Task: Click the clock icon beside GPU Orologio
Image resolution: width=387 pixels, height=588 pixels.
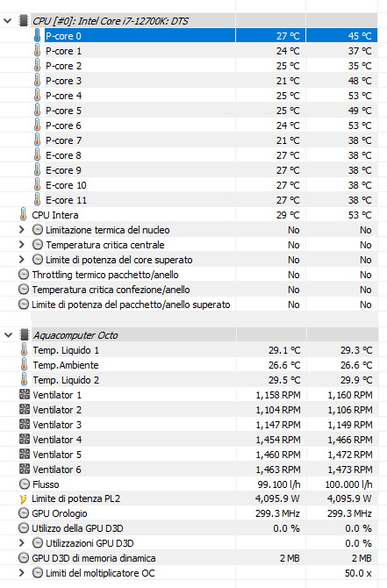Action: [x=23, y=513]
